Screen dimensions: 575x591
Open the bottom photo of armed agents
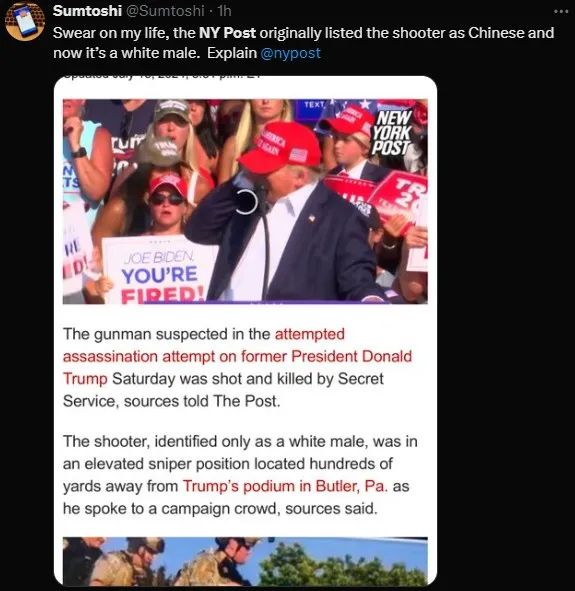245,561
